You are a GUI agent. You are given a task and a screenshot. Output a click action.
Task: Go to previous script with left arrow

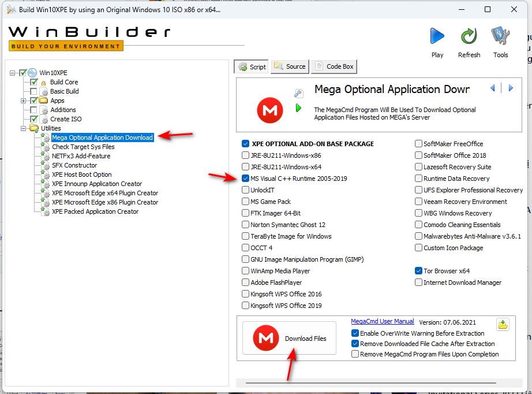click(493, 88)
